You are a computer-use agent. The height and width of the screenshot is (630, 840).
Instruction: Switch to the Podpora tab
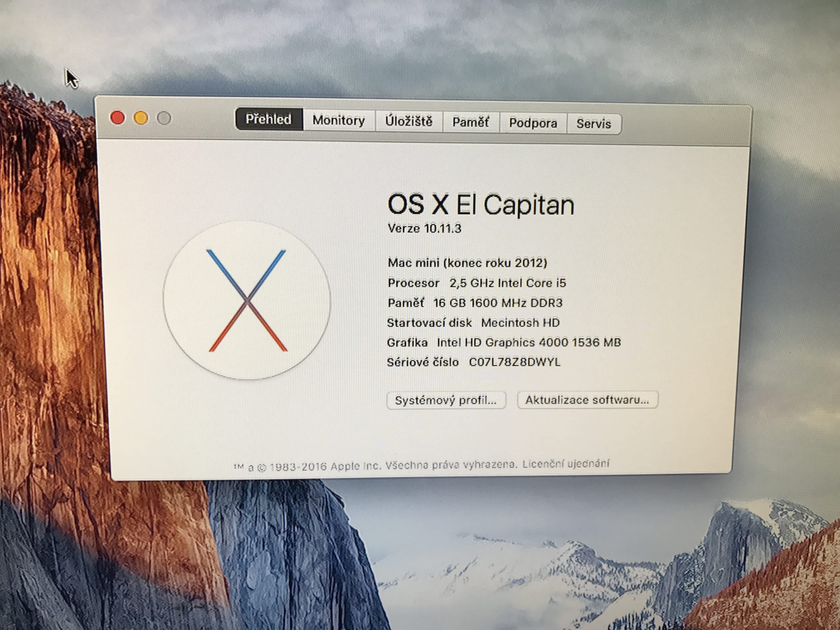tap(533, 123)
